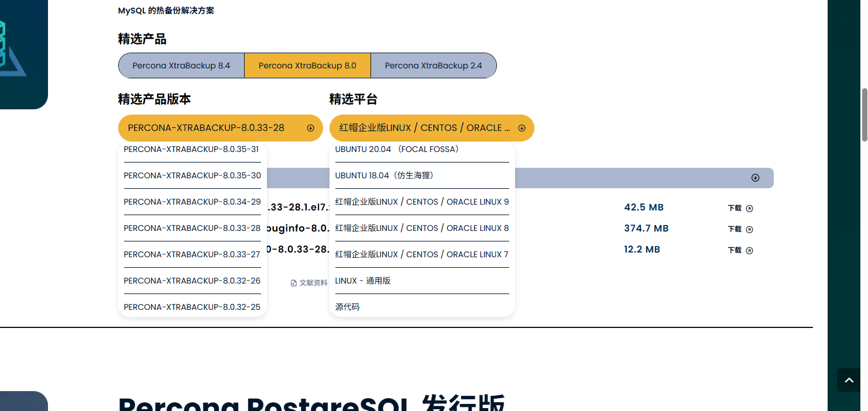Click the download icon for the 12.2 MB package
The height and width of the screenshot is (411, 868).
749,250
